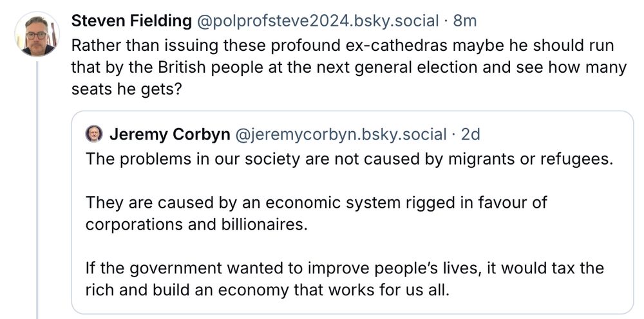Viewport: 644px width, 319px height.
Task: Click the "They are caused by an economic system" line
Action: [316, 203]
